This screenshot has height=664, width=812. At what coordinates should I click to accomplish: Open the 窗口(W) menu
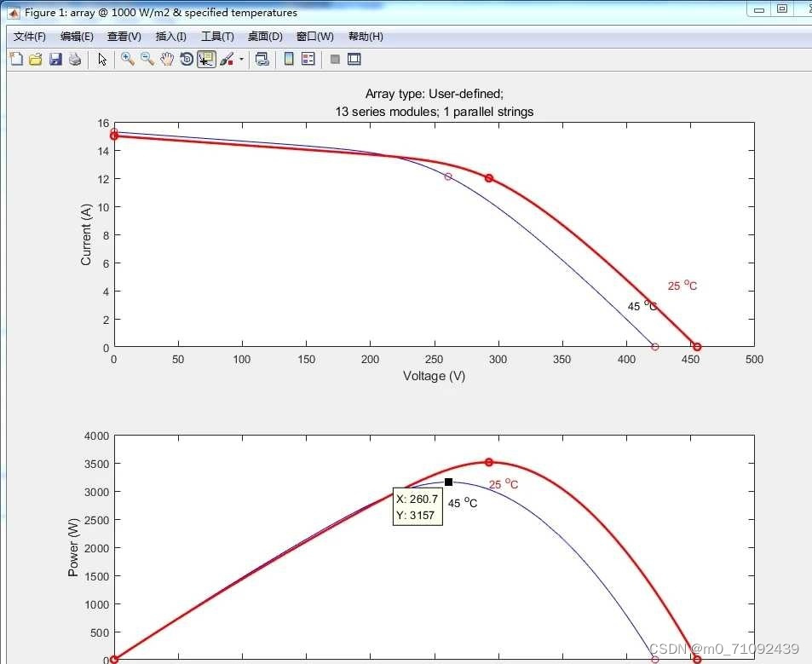315,37
